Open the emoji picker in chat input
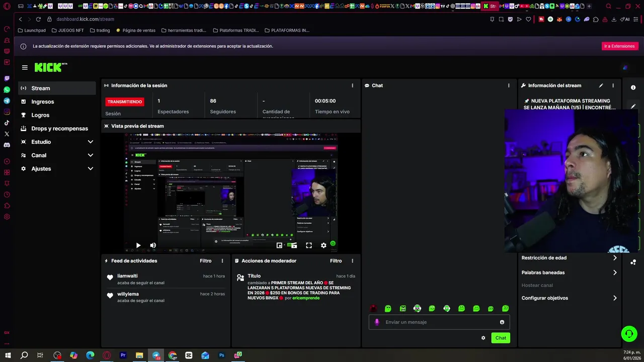Viewport: 644px width, 362px height. 502,322
